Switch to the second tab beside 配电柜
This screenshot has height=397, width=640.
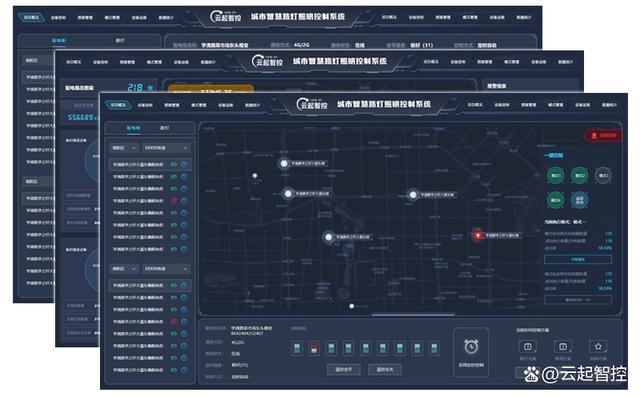[x=164, y=128]
